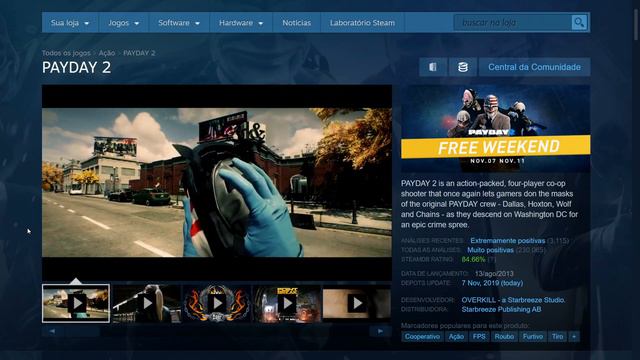
Task: Click the Free Weekend banner
Action: pos(496,128)
